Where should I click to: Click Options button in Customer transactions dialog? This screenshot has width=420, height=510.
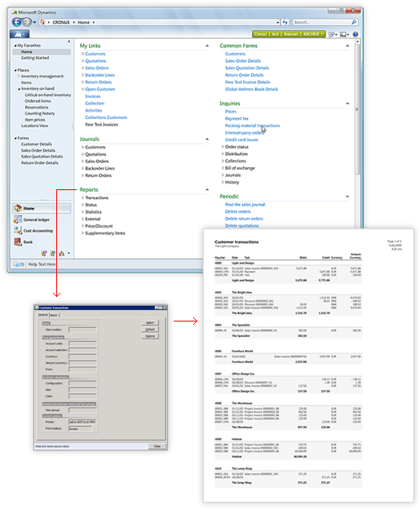[150, 336]
